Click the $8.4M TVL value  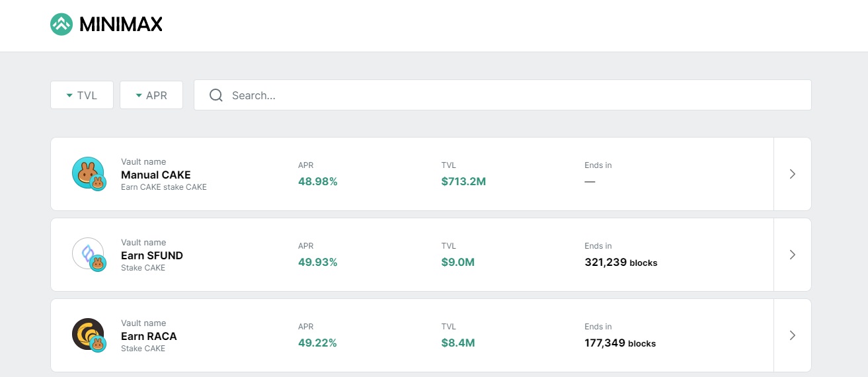pyautogui.click(x=458, y=343)
